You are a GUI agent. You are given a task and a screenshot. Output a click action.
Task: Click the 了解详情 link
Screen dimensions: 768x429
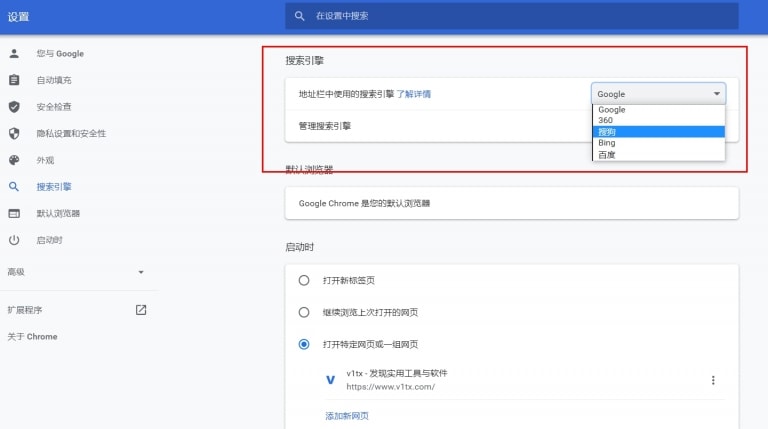tap(413, 94)
